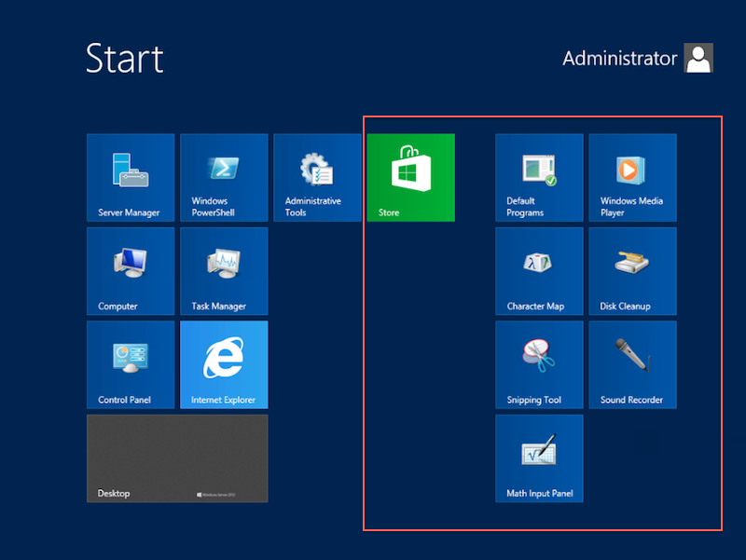Screen dimensions: 746x560
Task: Click the Administrator account name
Action: tap(619, 58)
